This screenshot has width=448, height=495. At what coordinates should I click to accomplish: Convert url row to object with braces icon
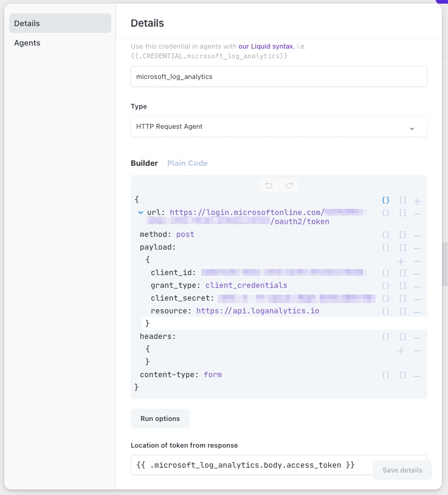(x=385, y=213)
